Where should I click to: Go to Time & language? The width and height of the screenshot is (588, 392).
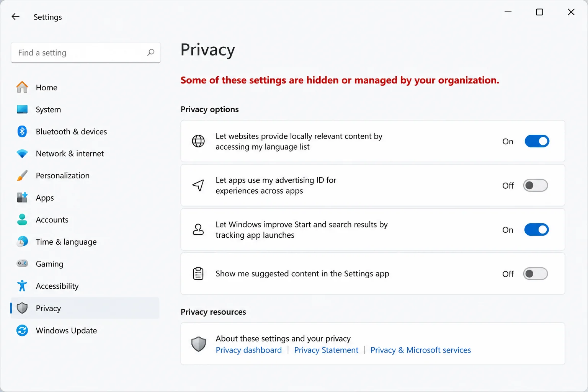[x=85, y=242]
